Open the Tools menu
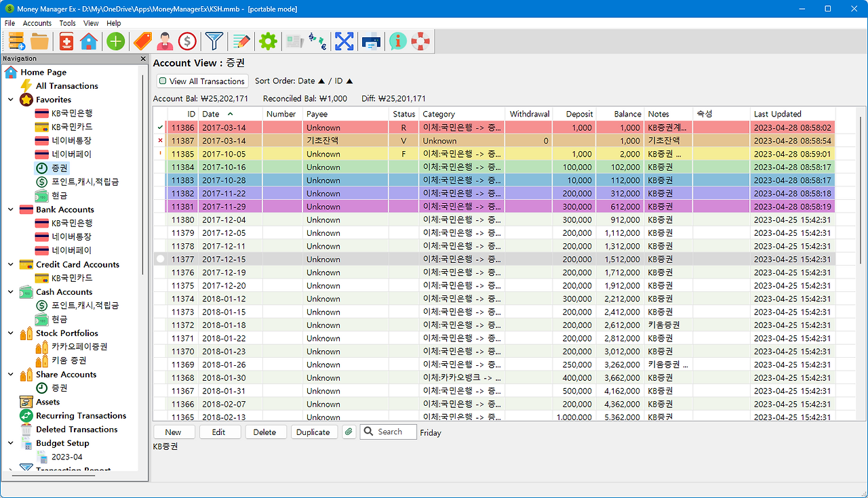868x498 pixels. click(x=67, y=22)
